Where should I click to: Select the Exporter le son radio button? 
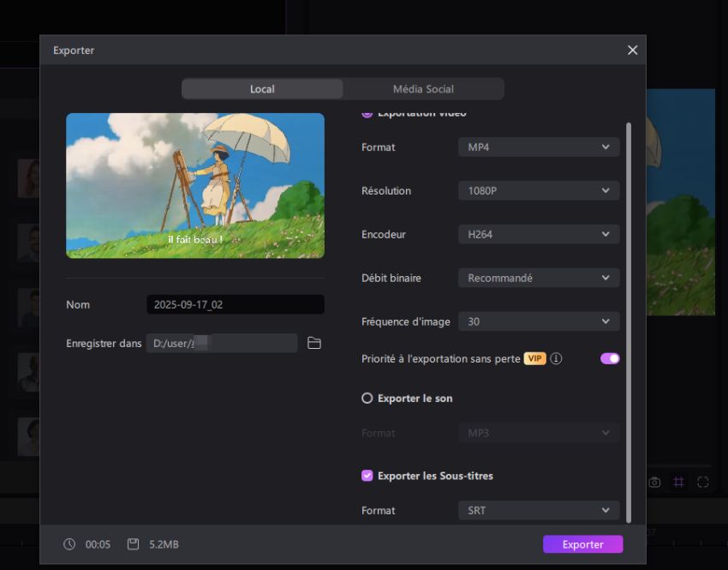click(x=368, y=398)
